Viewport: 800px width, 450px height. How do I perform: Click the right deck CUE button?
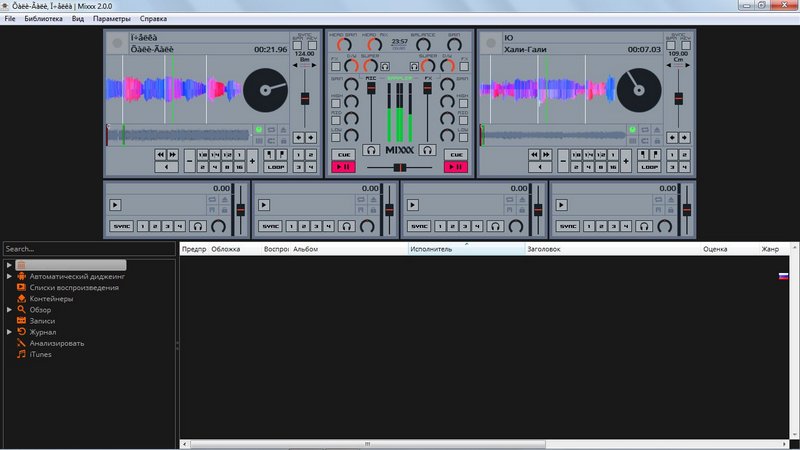click(x=456, y=155)
